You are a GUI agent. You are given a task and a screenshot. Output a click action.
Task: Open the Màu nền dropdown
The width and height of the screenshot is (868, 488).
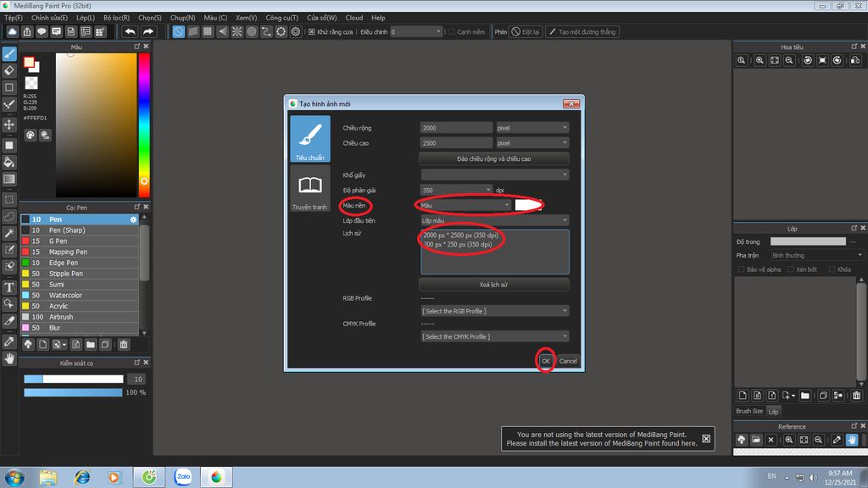coord(464,205)
